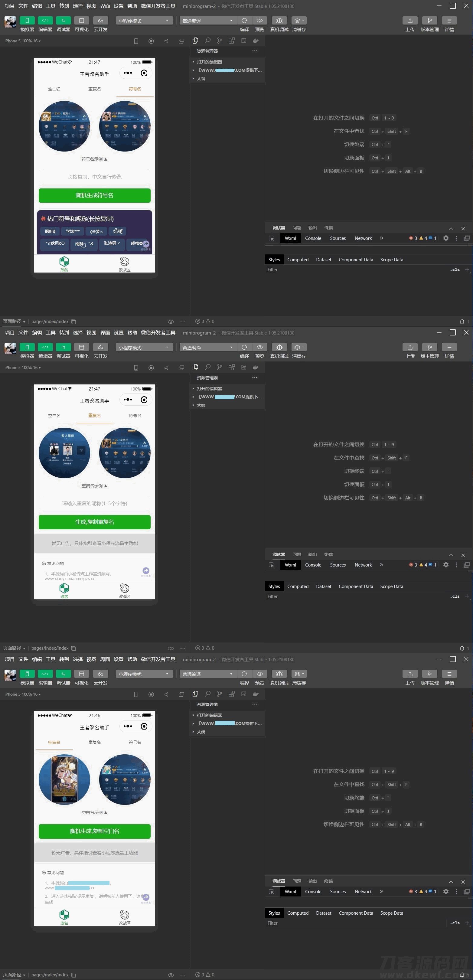Toggle the editor (编辑器) button in topmost toolbar
The image size is (473, 980).
pyautogui.click(x=45, y=21)
